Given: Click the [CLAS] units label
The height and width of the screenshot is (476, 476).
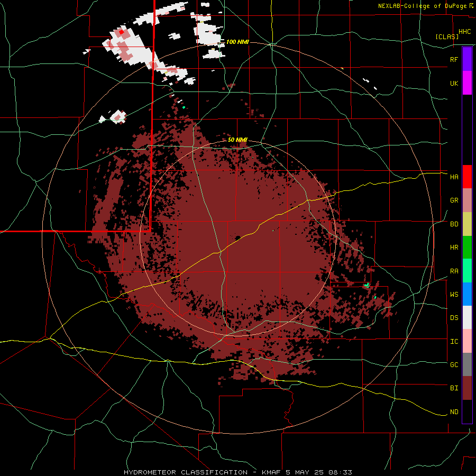Looking at the screenshot, I should [447, 36].
